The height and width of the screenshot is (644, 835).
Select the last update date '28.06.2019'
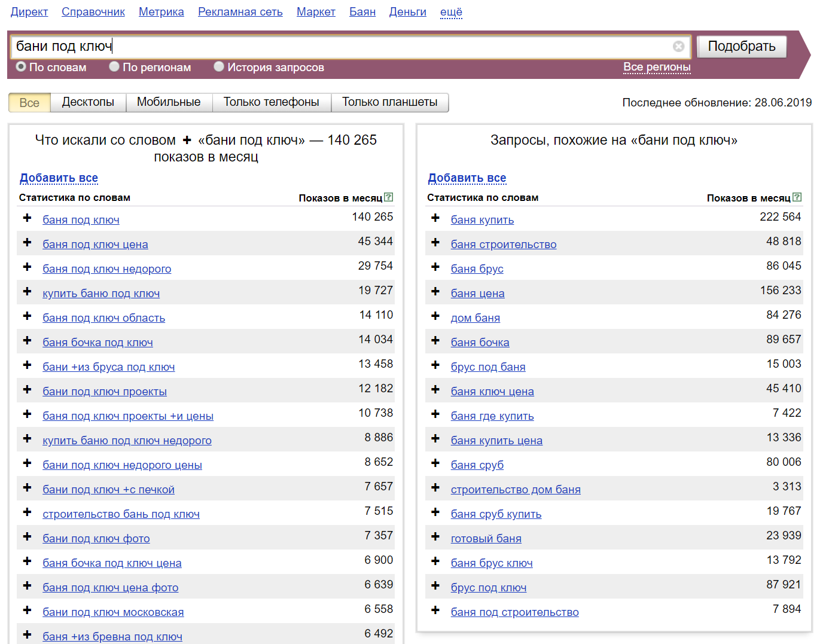[783, 102]
